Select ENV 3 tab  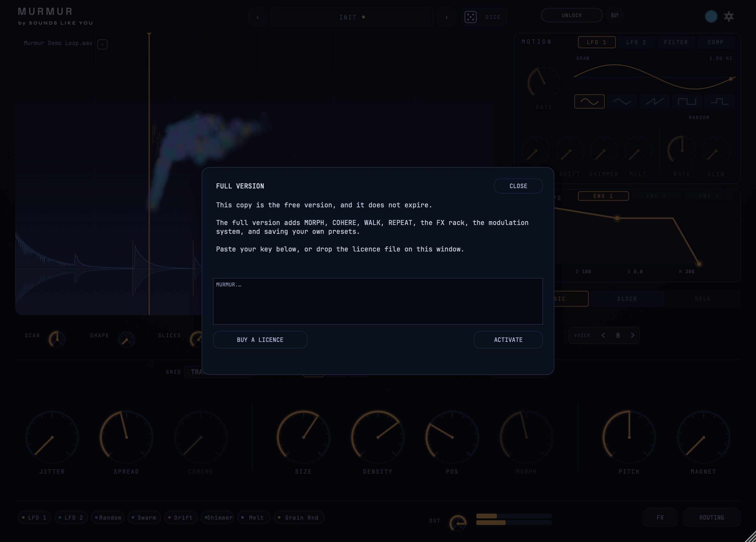(709, 196)
